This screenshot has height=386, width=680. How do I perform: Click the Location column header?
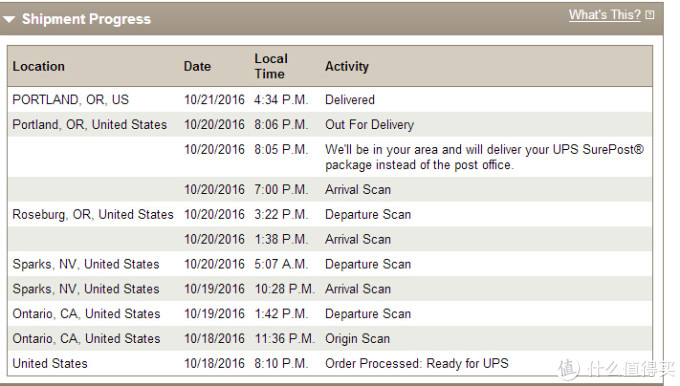point(39,66)
